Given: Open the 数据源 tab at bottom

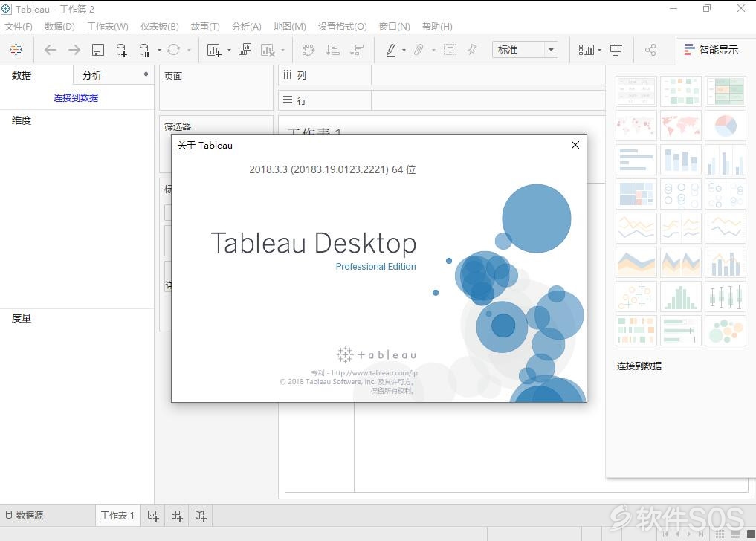Looking at the screenshot, I should [25, 516].
